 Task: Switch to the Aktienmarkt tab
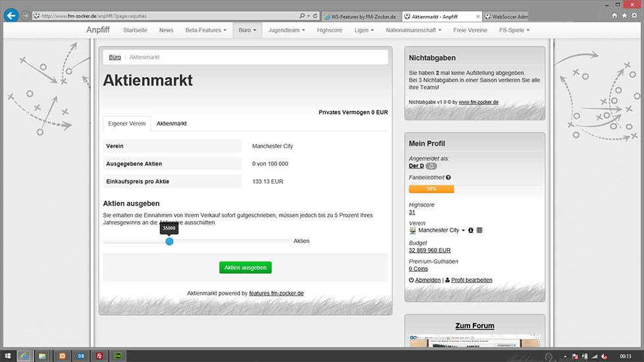[x=171, y=124]
